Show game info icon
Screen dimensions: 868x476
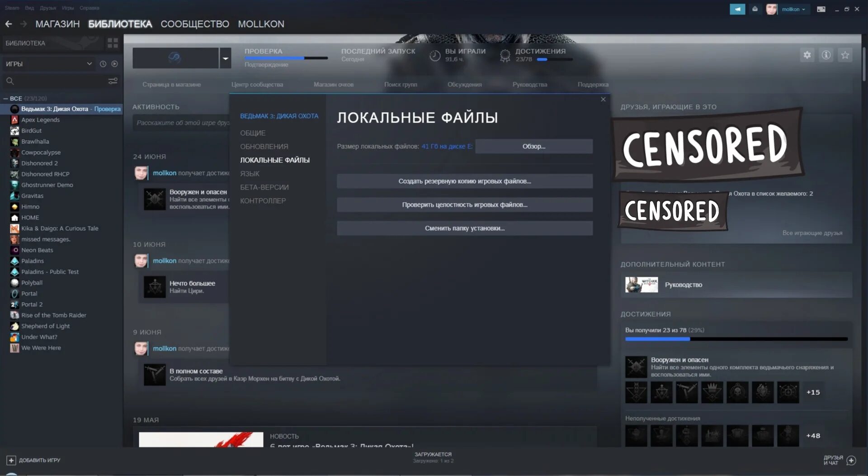coord(826,55)
